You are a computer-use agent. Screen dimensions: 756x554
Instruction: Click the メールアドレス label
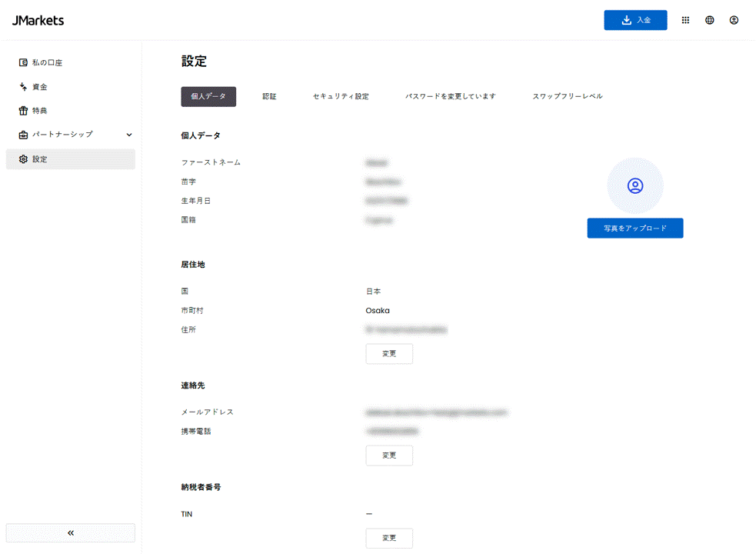(x=208, y=412)
